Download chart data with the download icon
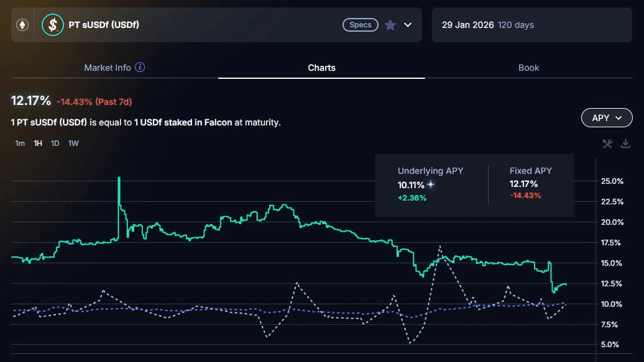 click(x=625, y=143)
